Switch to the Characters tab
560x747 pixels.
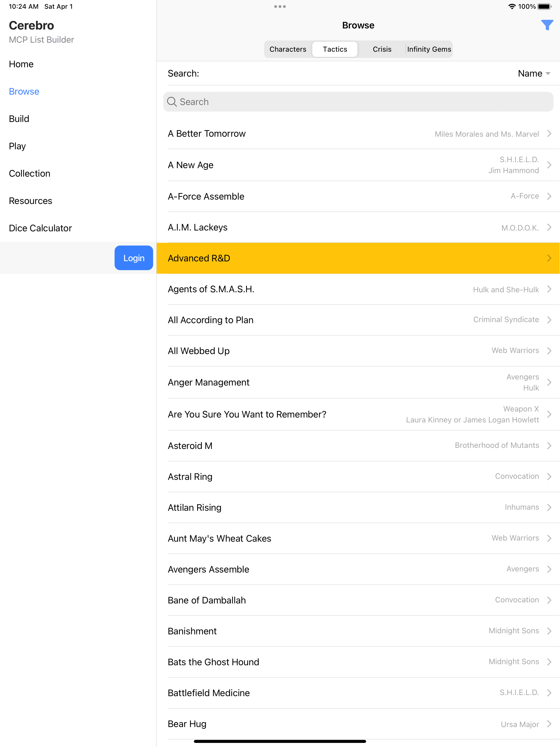(288, 49)
